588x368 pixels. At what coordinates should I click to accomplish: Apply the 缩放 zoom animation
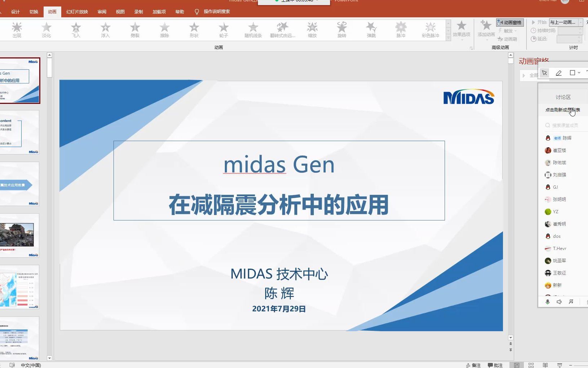pos(312,30)
